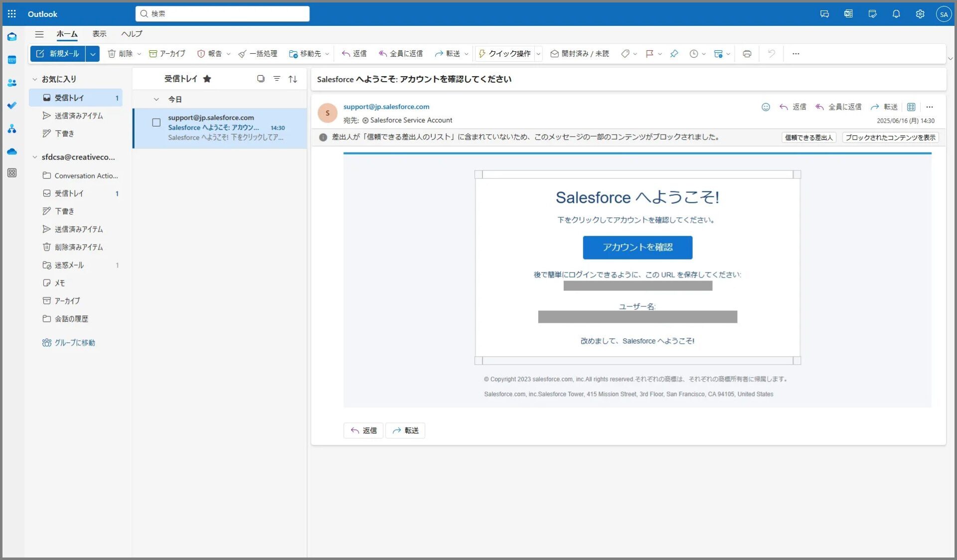
Task: Collapse the お気に入り section
Action: pos(35,79)
